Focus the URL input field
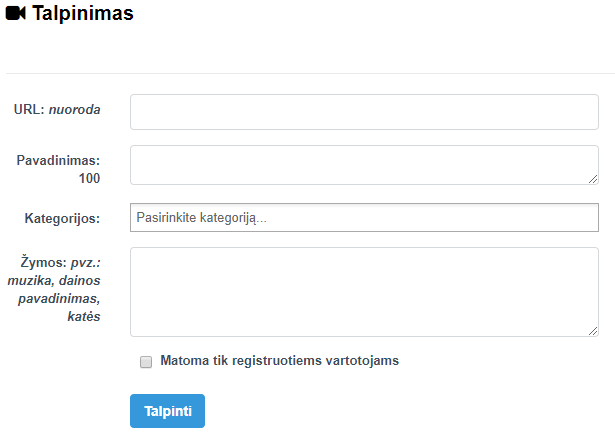Screen dimensions: 615x437 tap(364, 112)
